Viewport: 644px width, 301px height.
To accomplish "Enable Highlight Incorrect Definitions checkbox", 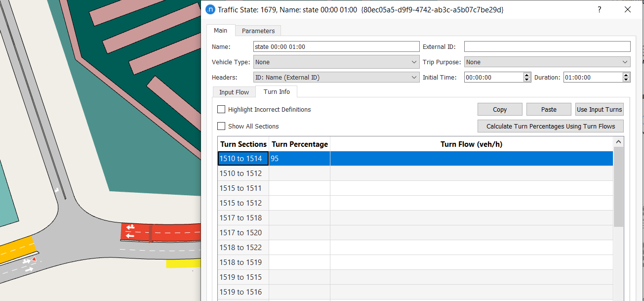I will coord(221,109).
